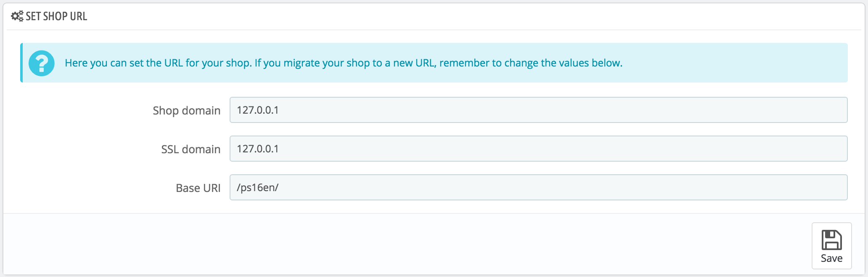Click the SET SHOP URL panel heading
Screen dimensions: 868x277
[56, 16]
